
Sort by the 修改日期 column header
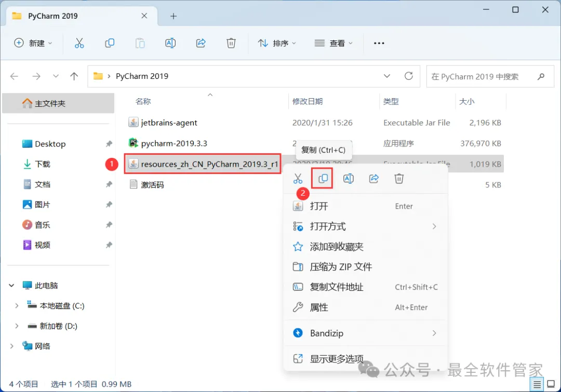point(308,102)
